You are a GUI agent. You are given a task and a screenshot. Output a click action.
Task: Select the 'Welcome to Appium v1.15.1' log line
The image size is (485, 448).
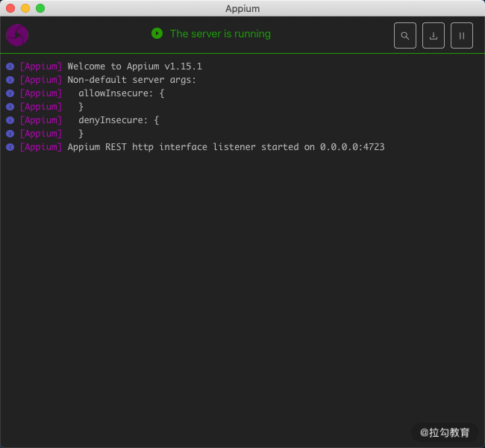click(x=134, y=66)
